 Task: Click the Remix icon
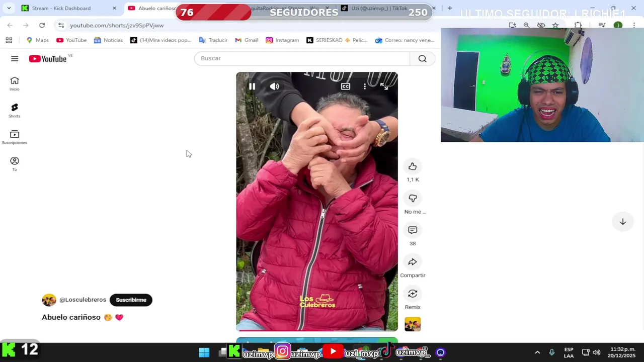[413, 294]
